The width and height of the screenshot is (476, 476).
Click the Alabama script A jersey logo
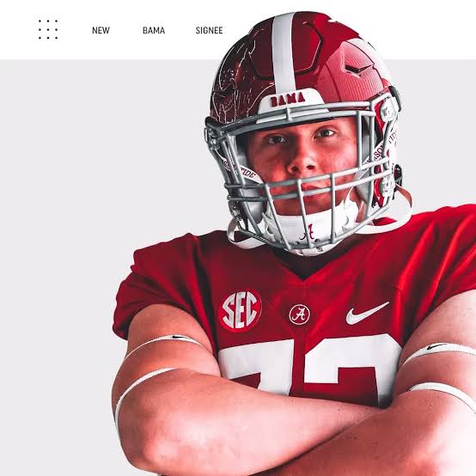pyautogui.click(x=299, y=314)
